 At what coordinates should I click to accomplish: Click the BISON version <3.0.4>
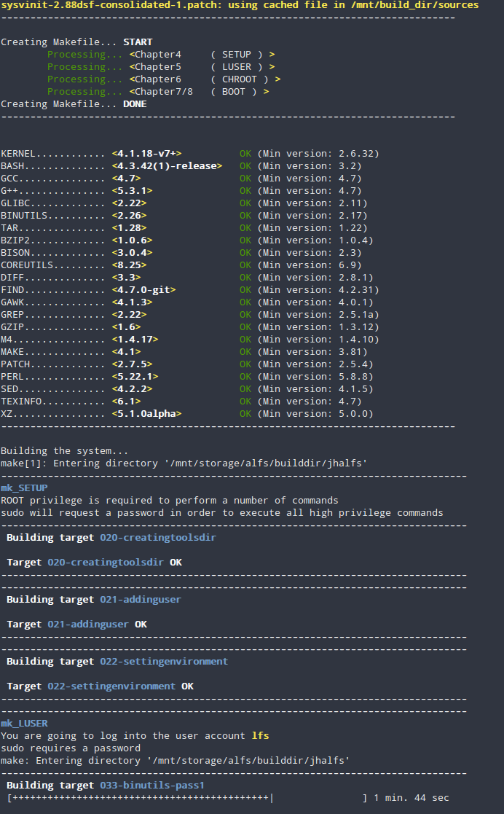(x=133, y=253)
